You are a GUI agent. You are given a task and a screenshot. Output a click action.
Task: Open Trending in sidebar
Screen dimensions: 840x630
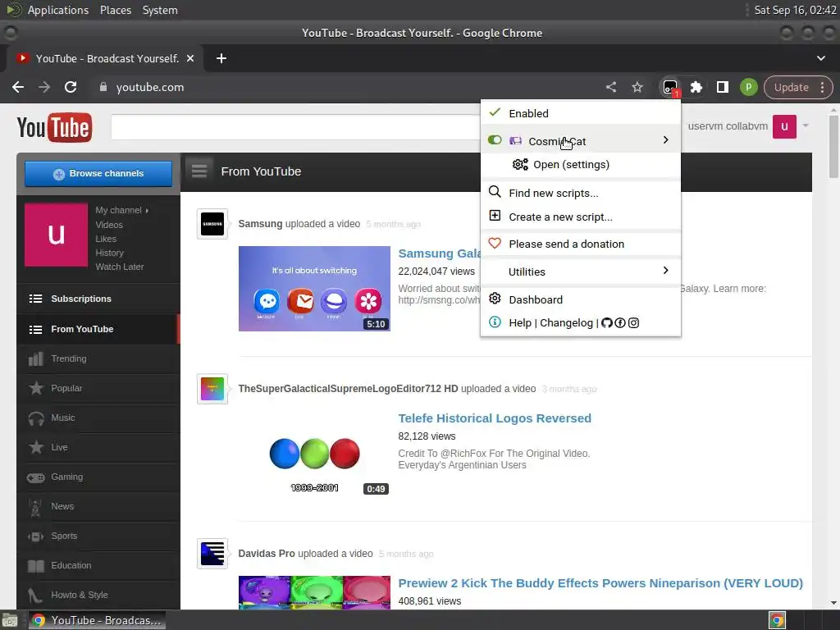tap(98, 358)
